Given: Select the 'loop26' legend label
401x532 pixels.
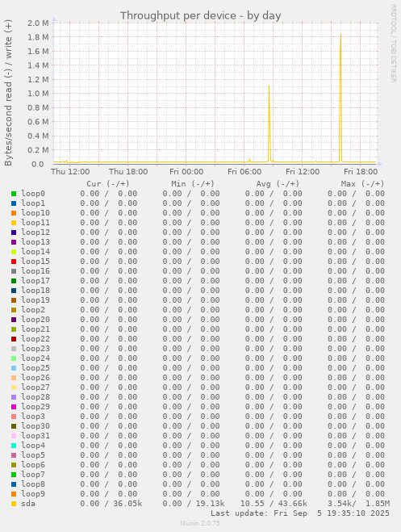Looking at the screenshot, I should pos(36,377).
